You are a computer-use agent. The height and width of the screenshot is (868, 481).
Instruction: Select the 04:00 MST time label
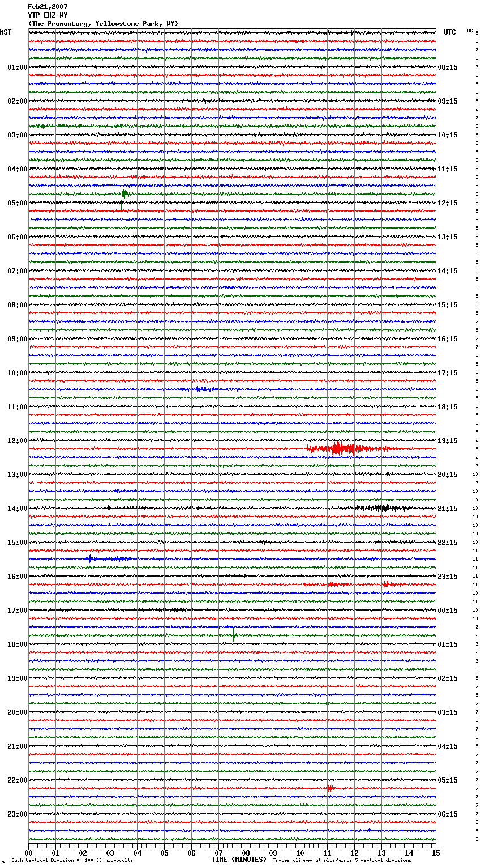coord(18,169)
